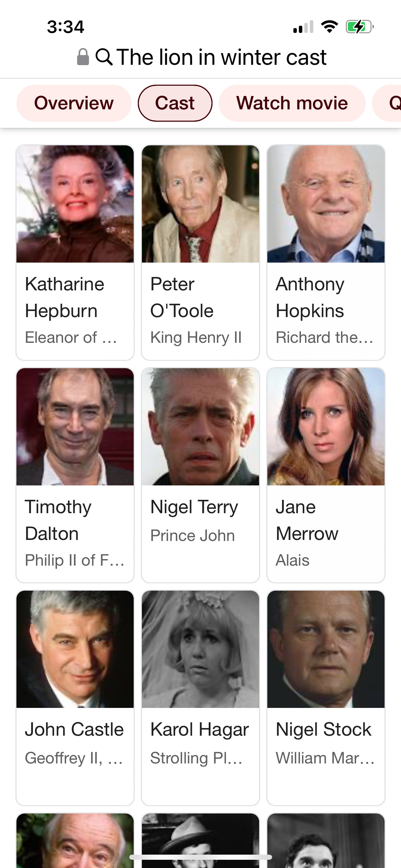Switch to the Overview tab
The width and height of the screenshot is (401, 868).
(74, 103)
